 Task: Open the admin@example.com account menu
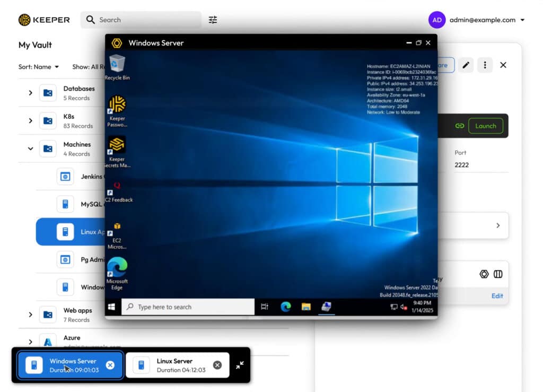(481, 20)
